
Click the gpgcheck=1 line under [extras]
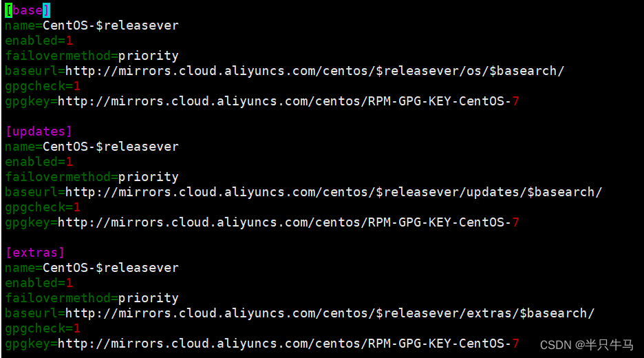click(x=43, y=328)
